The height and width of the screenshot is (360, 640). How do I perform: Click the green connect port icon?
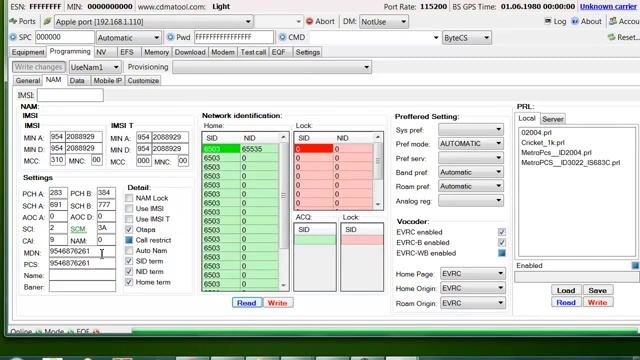47,22
